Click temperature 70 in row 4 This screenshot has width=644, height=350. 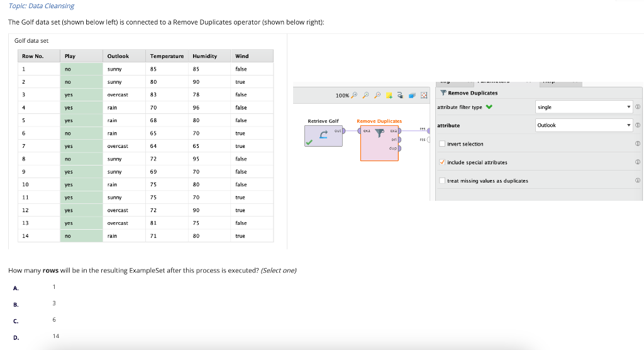(x=167, y=108)
